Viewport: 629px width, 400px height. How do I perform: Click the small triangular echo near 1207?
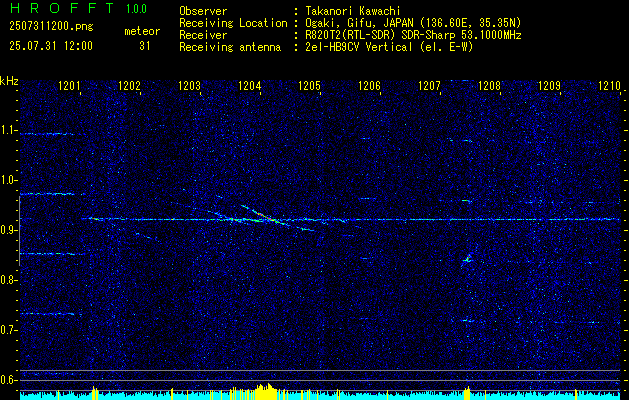(468, 258)
